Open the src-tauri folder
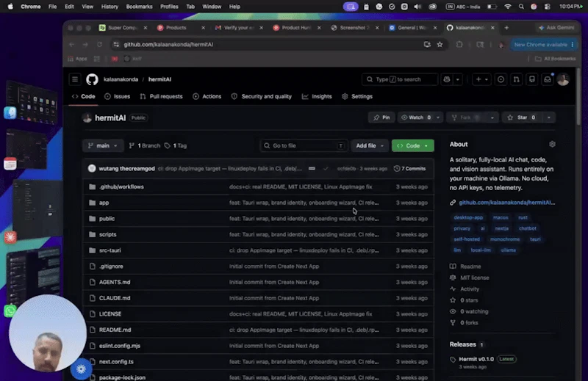 110,250
